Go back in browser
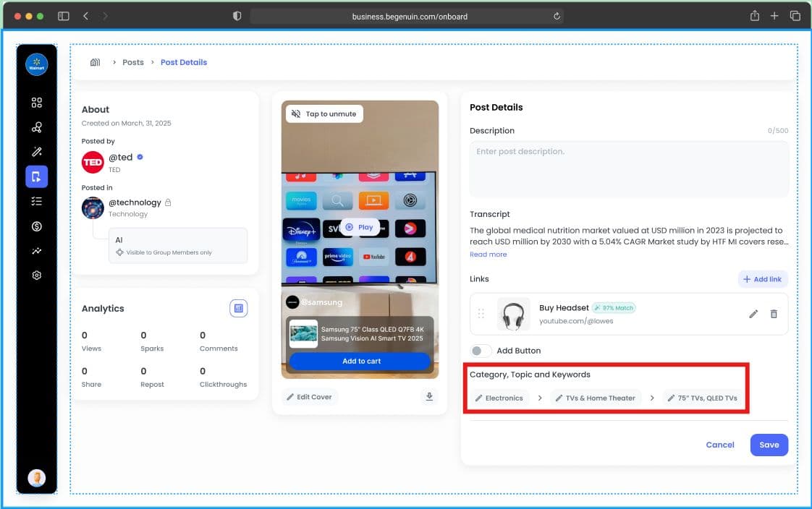The width and height of the screenshot is (812, 509). (x=85, y=16)
